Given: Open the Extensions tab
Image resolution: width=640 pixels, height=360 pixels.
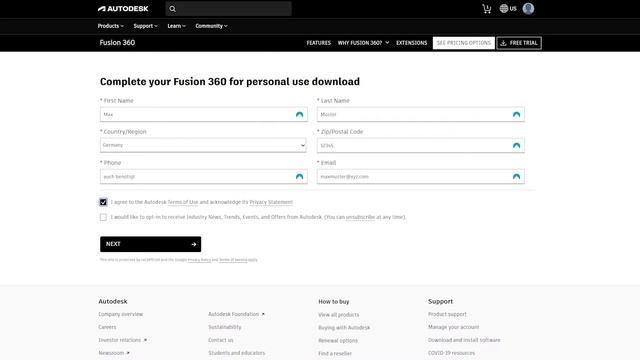Looking at the screenshot, I should point(411,43).
